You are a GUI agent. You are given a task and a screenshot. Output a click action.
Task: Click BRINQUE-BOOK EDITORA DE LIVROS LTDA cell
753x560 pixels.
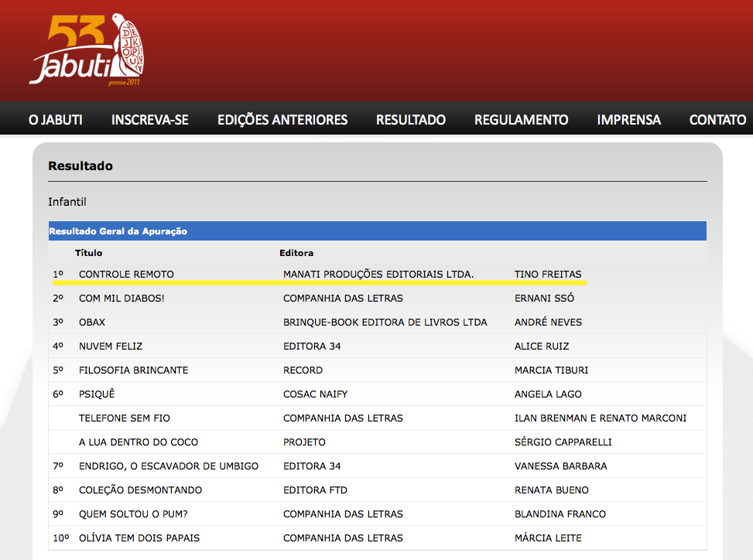385,322
